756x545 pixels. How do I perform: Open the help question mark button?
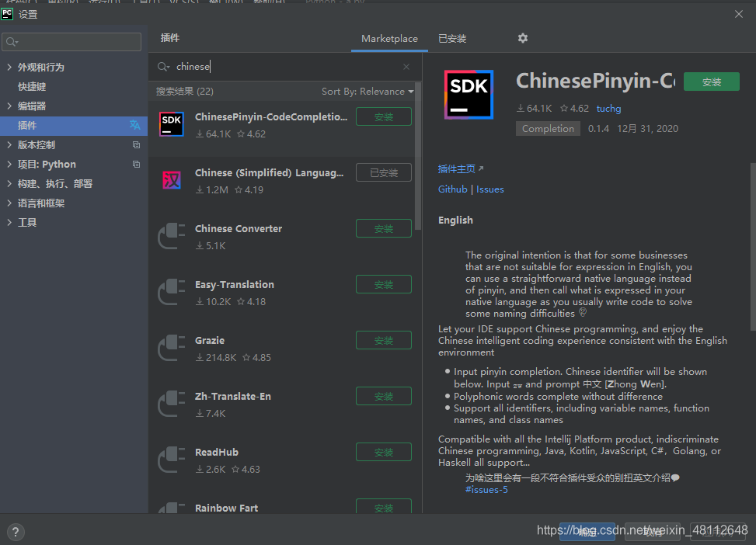(x=16, y=532)
